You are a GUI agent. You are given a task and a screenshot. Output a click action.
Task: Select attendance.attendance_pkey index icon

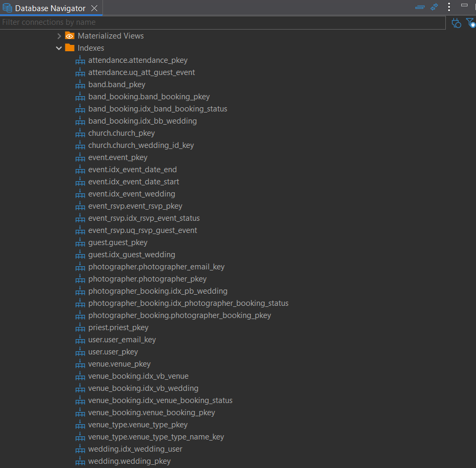(80, 60)
